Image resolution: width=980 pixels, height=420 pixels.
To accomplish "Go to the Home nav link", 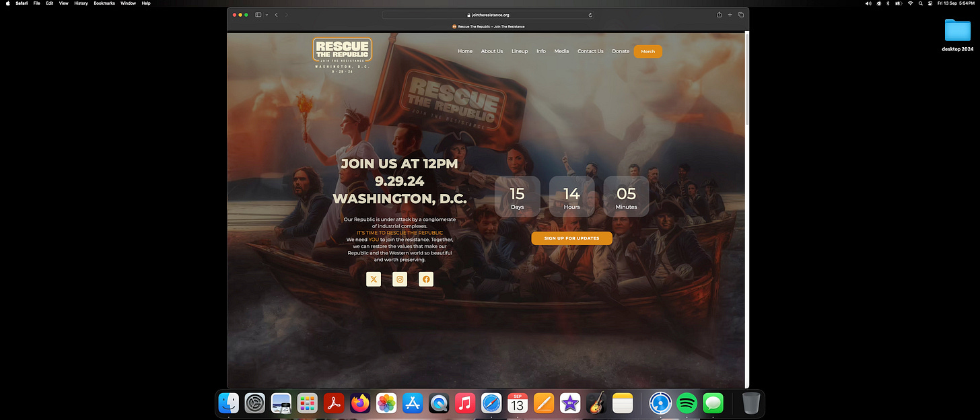I will 465,51.
